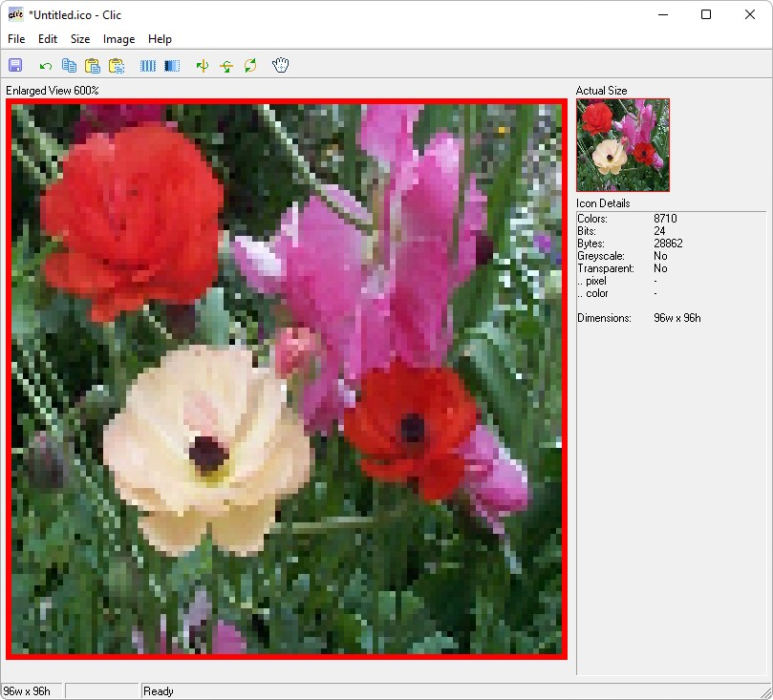Click the Save icon in toolbar
This screenshot has height=700, width=773.
pos(15,66)
